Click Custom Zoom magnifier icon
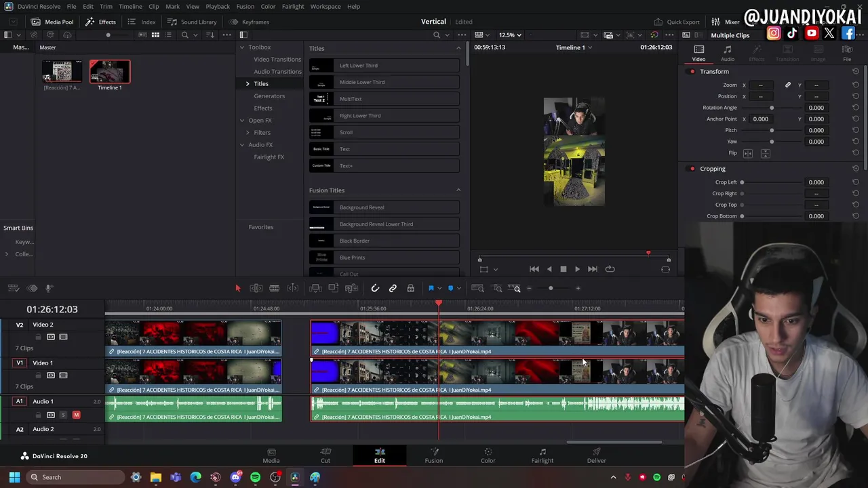 coord(516,289)
